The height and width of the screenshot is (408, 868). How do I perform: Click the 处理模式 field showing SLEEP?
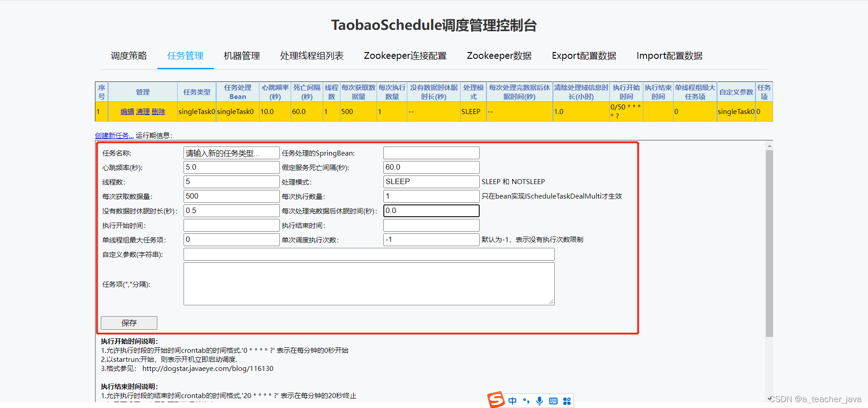[431, 182]
